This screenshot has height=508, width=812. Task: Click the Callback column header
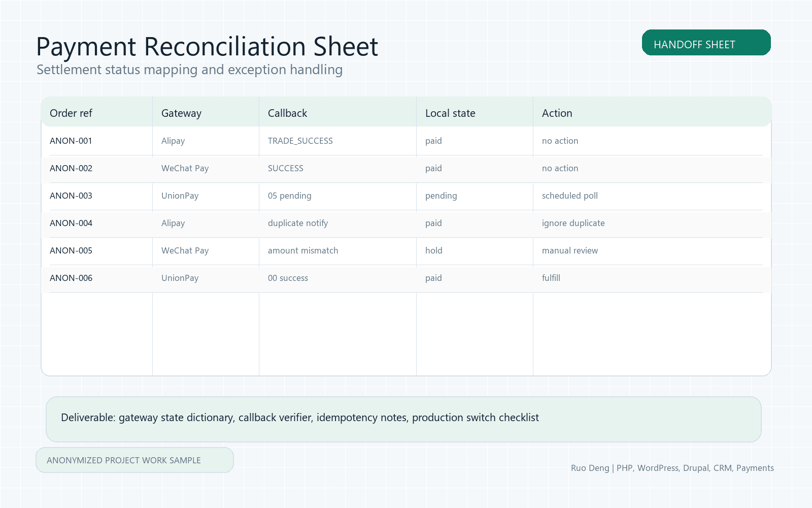pos(287,113)
